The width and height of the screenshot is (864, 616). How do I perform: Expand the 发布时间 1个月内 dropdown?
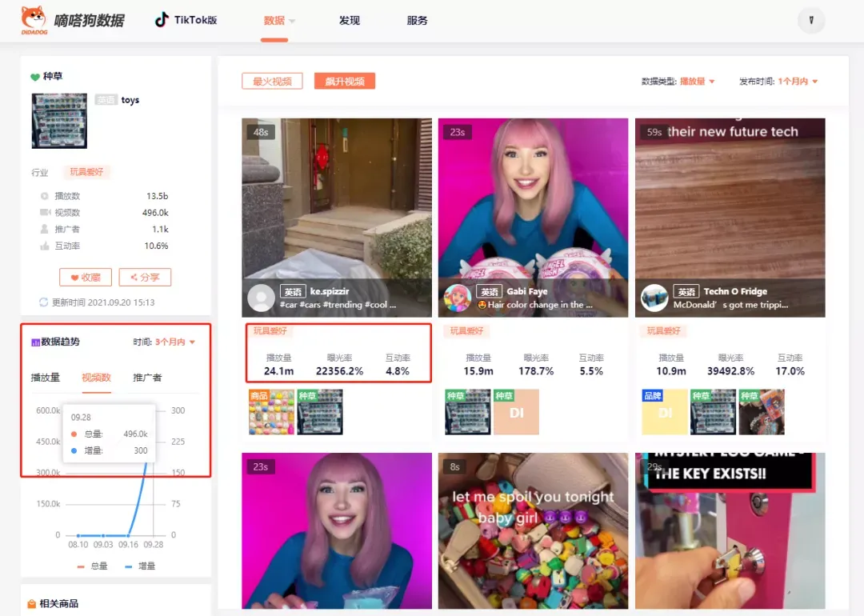click(798, 81)
